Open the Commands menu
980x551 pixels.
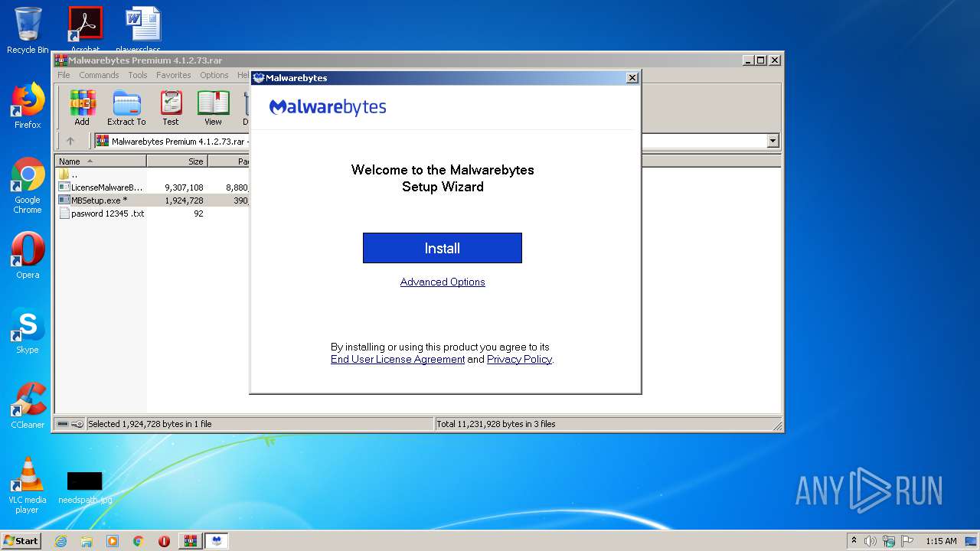[99, 75]
